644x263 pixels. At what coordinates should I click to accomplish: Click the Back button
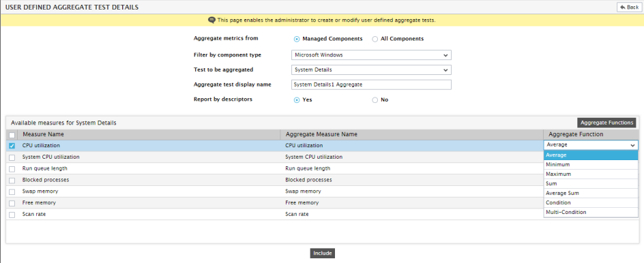click(629, 7)
